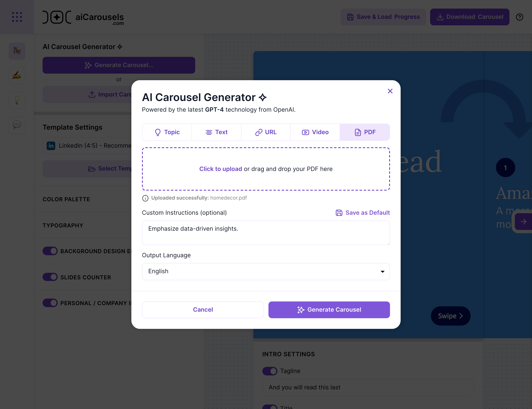Disable the Slides Counter toggle
Image resolution: width=532 pixels, height=409 pixels.
pos(50,277)
